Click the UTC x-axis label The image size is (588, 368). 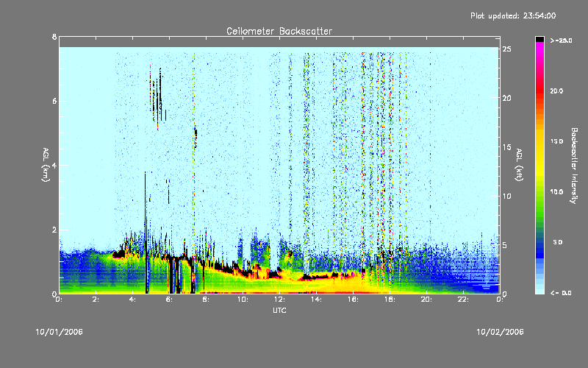click(279, 310)
